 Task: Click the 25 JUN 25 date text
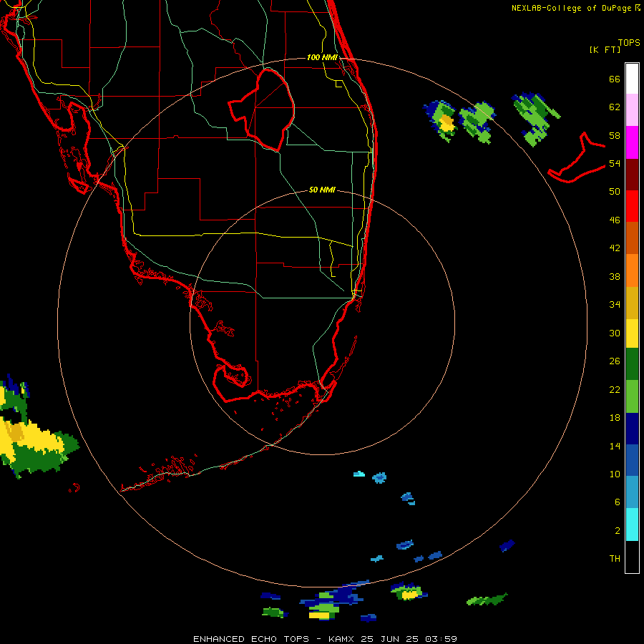coord(389,639)
